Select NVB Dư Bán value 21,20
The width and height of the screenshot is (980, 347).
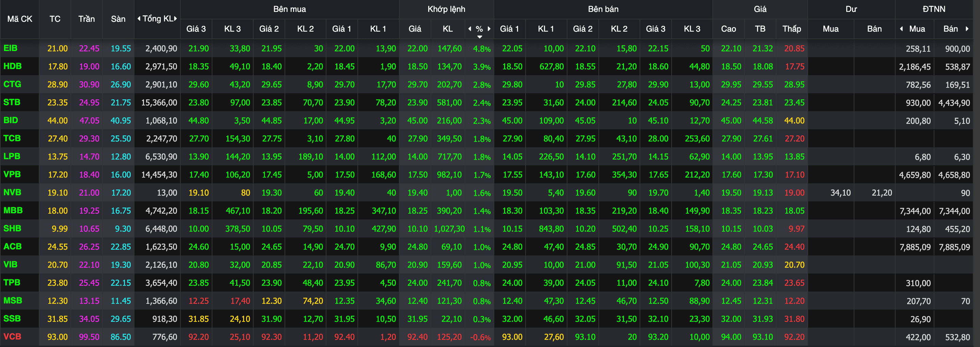(x=882, y=193)
